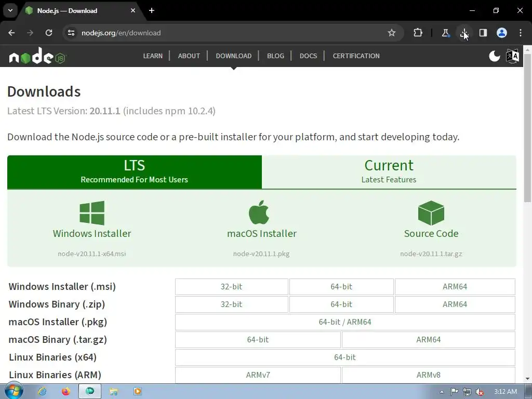Click the browser back arrow
Screen dimensions: 532x399
(11, 33)
